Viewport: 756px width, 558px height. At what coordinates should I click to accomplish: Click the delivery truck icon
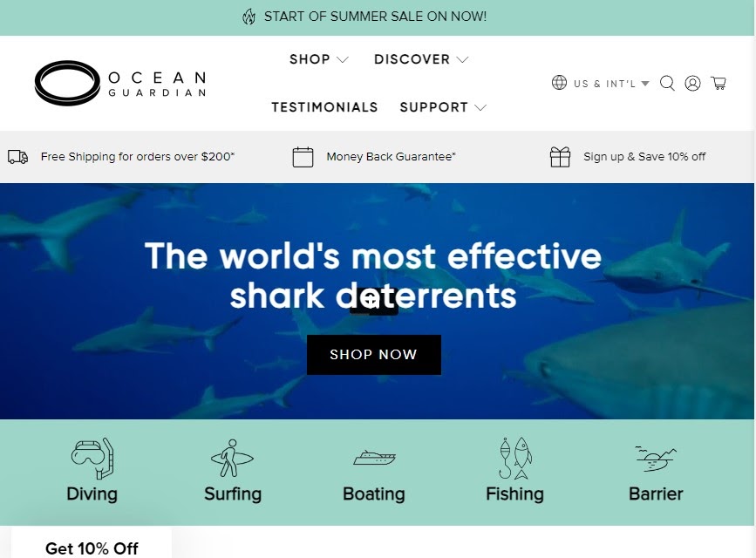(17, 157)
